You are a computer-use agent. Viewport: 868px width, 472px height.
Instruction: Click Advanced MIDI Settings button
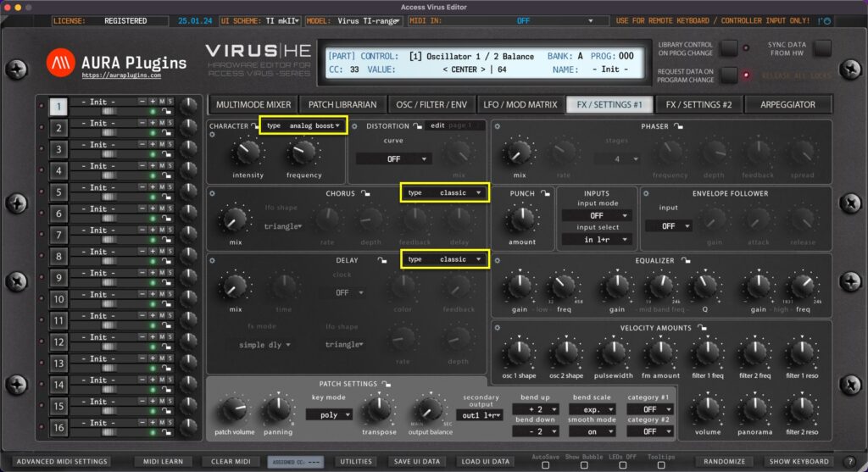(62, 461)
